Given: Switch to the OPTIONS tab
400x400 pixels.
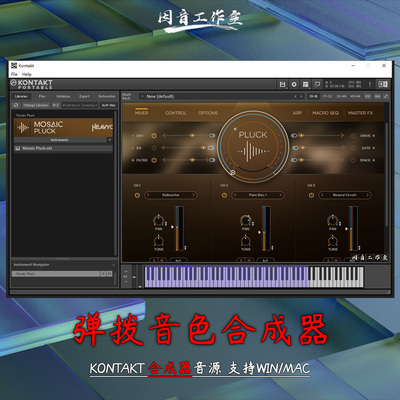Looking at the screenshot, I should (208, 113).
